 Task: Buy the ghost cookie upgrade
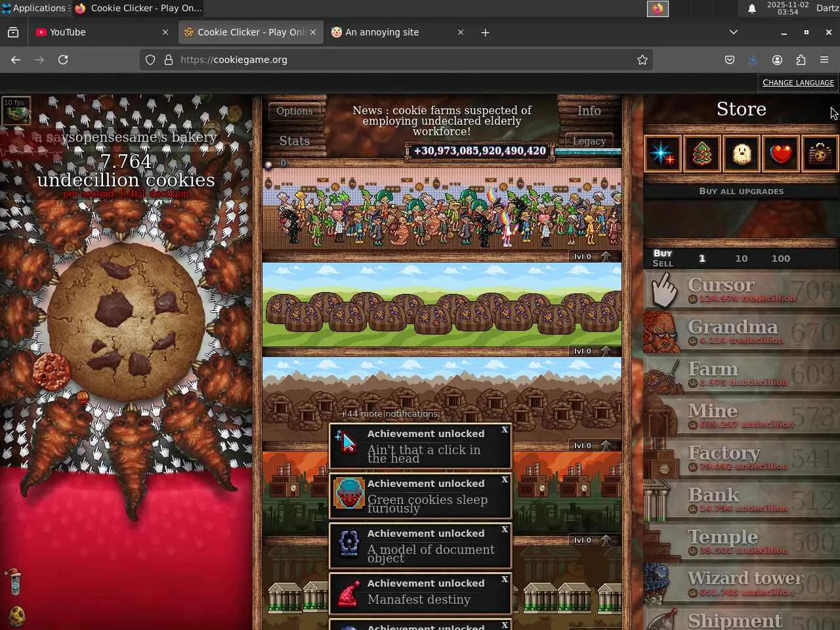click(741, 154)
